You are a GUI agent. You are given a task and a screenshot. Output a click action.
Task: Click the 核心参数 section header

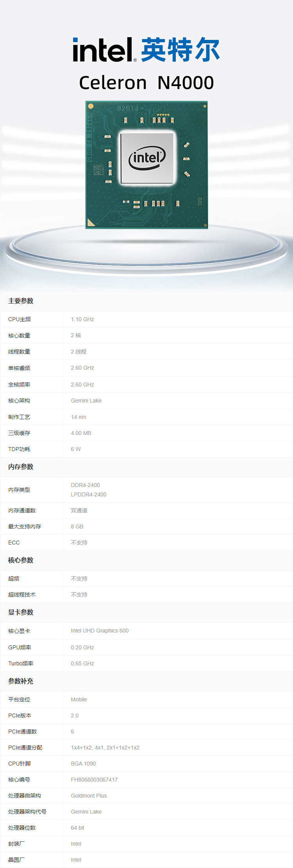pos(21,560)
